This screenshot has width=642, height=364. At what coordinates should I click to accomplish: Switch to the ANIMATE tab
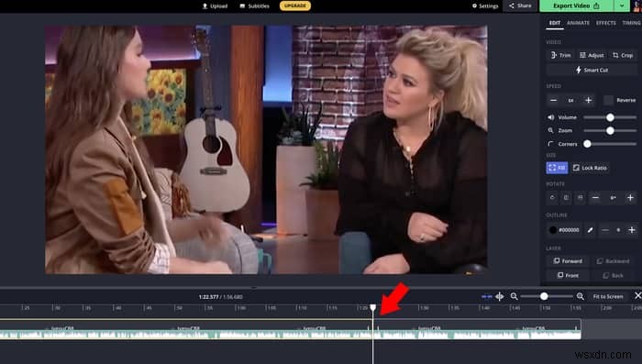[578, 23]
